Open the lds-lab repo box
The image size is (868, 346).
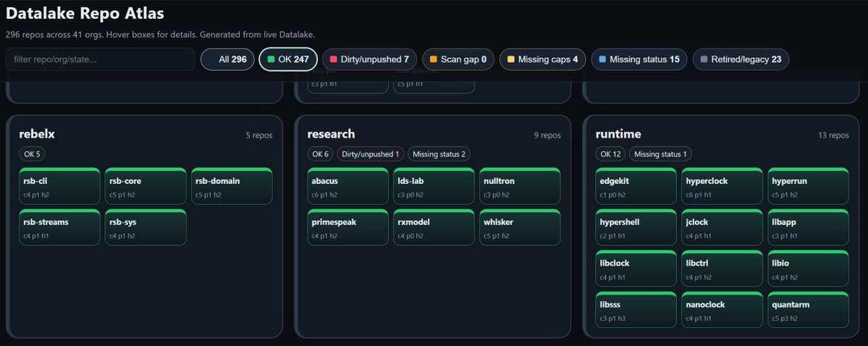(x=434, y=186)
